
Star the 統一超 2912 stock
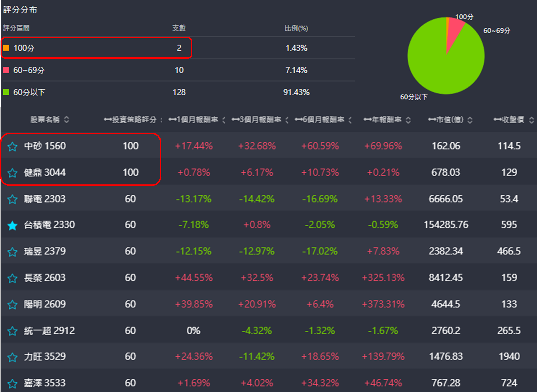[x=12, y=331]
